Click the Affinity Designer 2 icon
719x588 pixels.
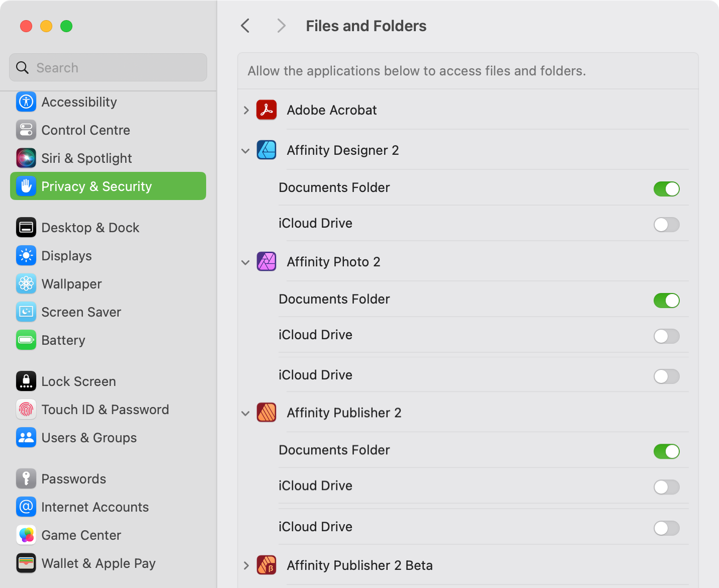266,150
